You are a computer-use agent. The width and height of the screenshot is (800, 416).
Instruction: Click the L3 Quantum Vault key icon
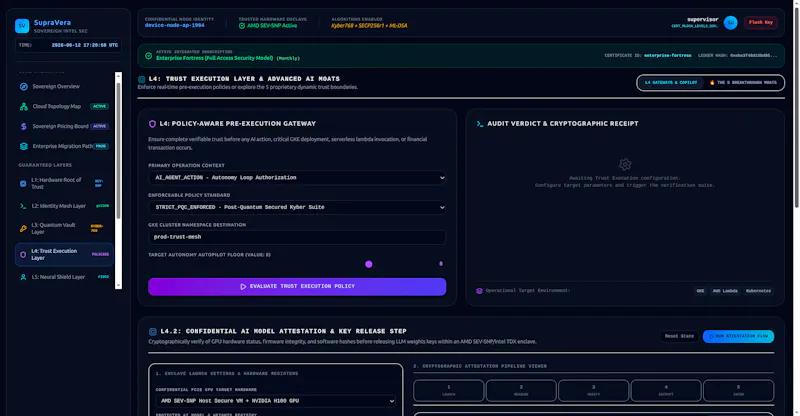click(23, 229)
